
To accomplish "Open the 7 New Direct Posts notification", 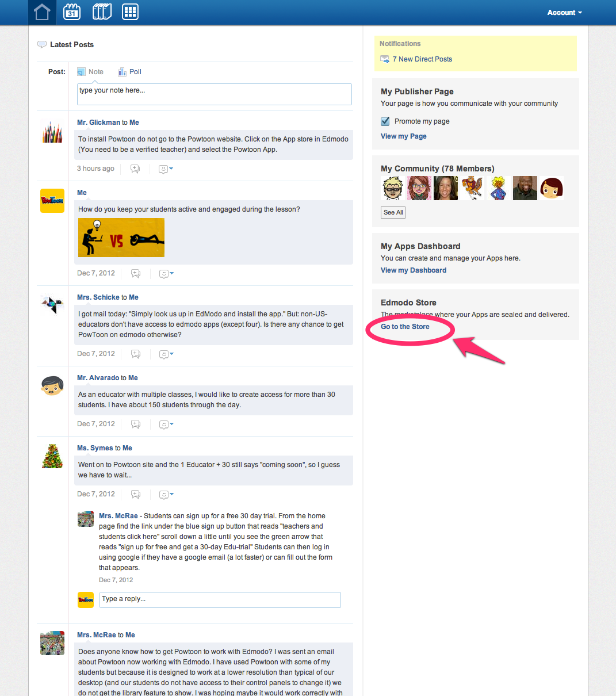I will [x=422, y=59].
